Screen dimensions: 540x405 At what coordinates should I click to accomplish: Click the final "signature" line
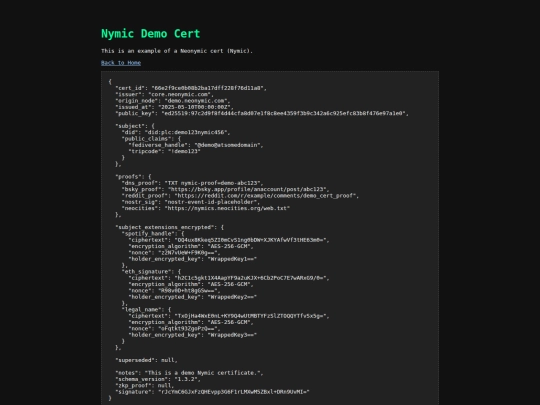coord(212,392)
